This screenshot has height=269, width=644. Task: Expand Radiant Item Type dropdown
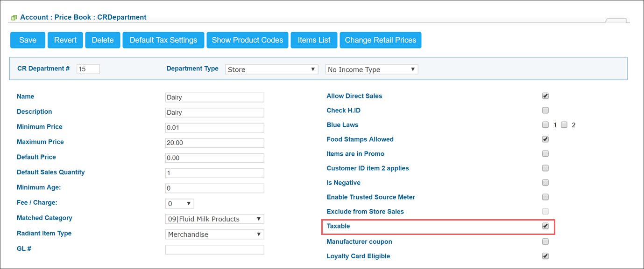click(x=215, y=235)
